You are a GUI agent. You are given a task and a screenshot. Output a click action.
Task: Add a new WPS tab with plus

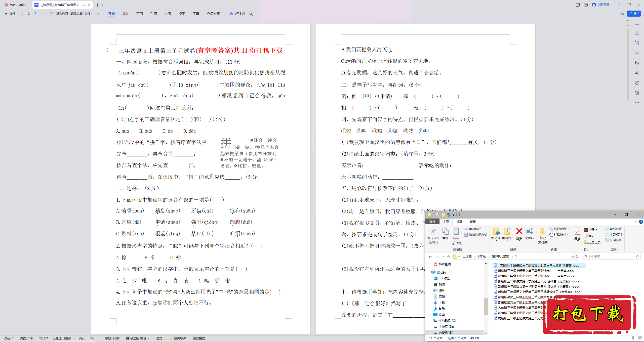(97, 5)
